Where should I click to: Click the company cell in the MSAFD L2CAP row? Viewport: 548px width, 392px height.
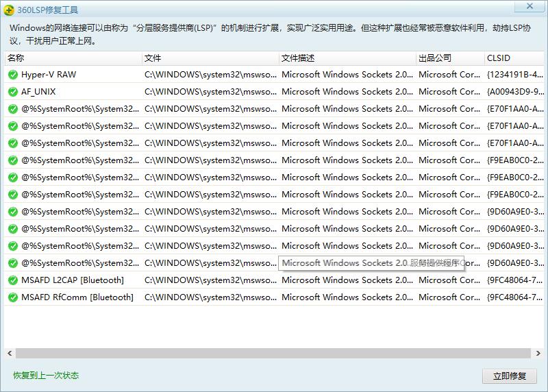(449, 280)
